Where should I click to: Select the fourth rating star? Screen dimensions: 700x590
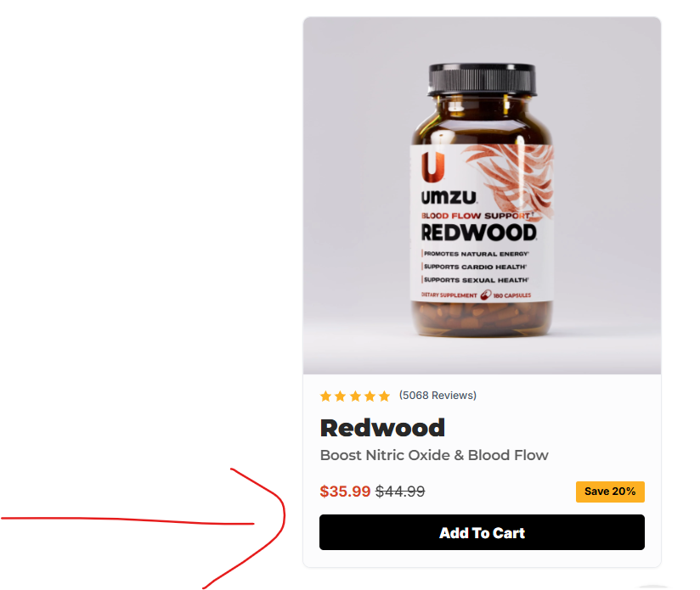[370, 396]
